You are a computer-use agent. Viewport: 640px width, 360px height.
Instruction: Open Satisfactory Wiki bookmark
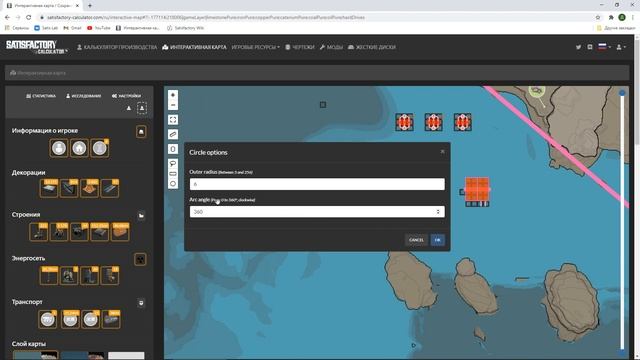185,28
